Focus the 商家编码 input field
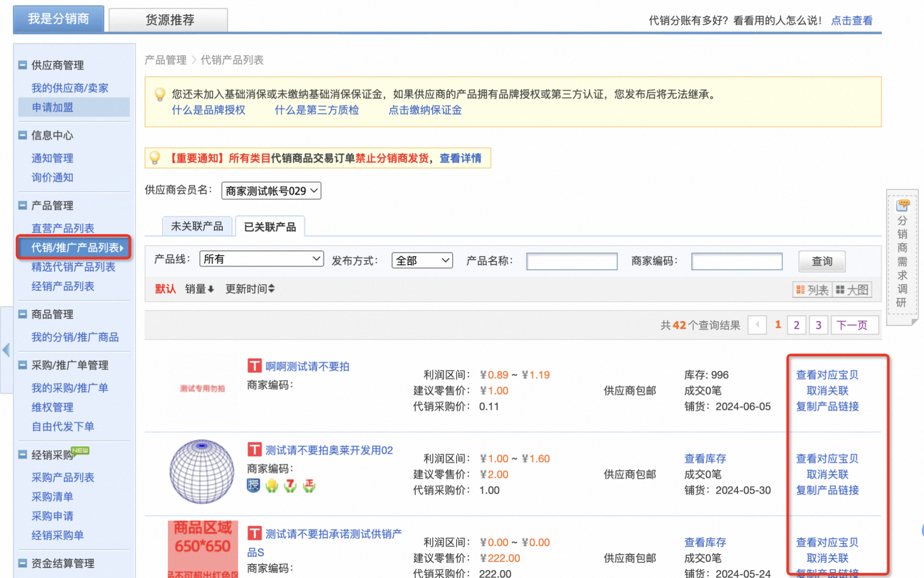 [x=737, y=261]
